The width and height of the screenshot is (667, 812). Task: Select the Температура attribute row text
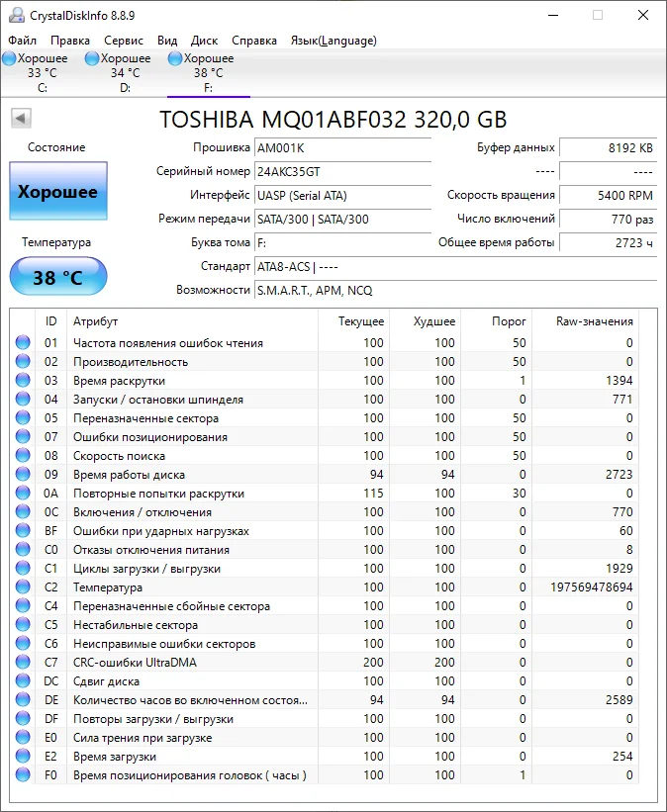pyautogui.click(x=107, y=587)
